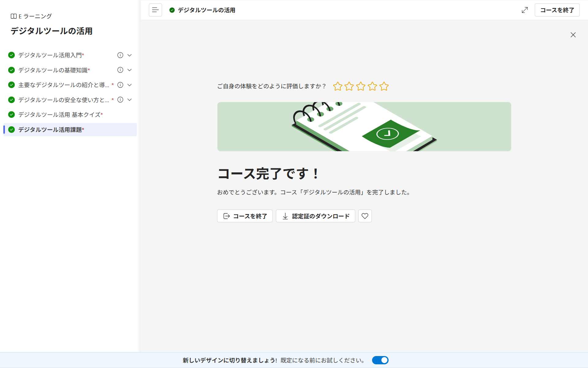Expand the デジタルツール活用入門 chevron

click(x=130, y=55)
